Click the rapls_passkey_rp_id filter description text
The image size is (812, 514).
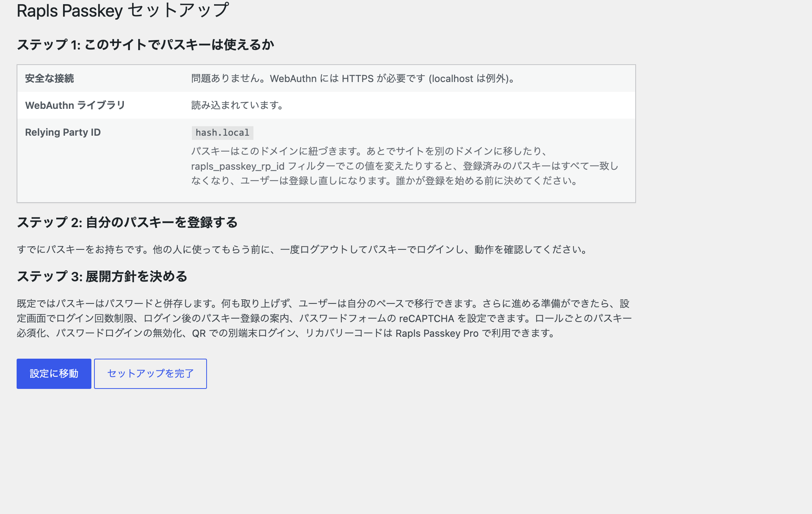point(405,166)
